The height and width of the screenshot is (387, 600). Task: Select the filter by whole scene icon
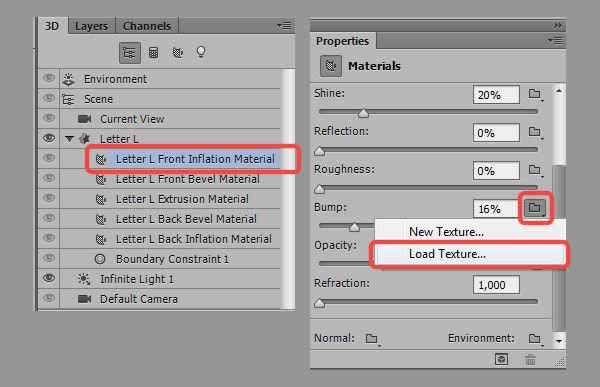(130, 53)
